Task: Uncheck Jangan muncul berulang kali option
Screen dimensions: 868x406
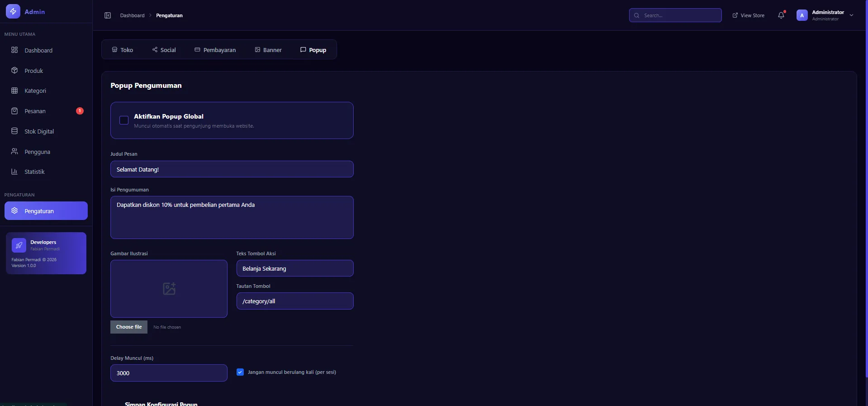Action: pyautogui.click(x=240, y=372)
